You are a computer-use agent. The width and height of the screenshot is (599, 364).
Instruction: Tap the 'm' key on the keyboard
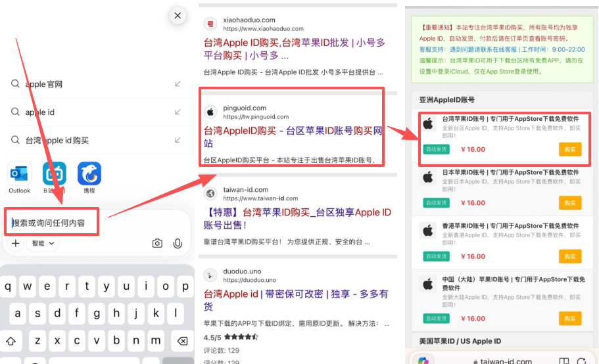155,340
